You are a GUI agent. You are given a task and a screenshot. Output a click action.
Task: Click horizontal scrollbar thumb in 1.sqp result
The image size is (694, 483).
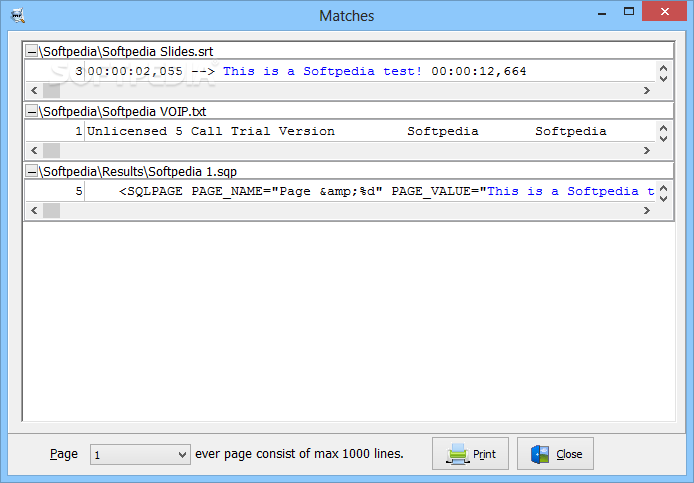click(51, 210)
